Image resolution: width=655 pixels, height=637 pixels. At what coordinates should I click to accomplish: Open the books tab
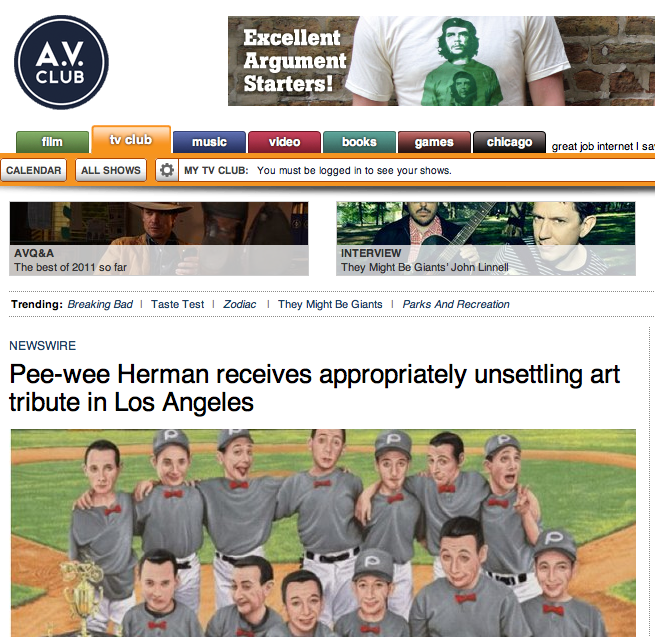(359, 142)
